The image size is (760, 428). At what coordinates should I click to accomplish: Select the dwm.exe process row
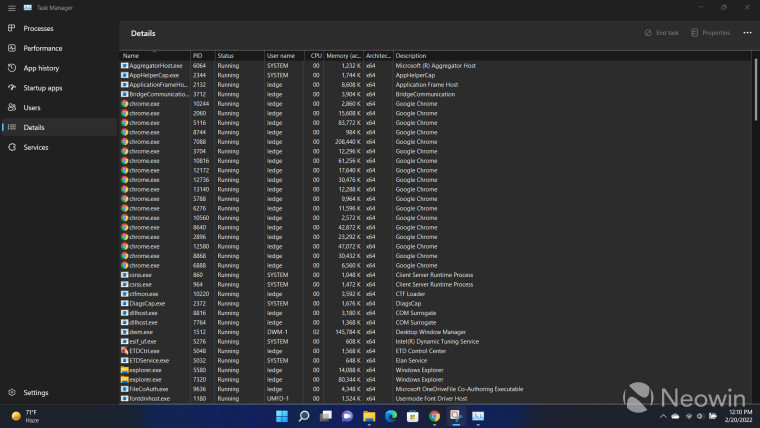(x=435, y=332)
